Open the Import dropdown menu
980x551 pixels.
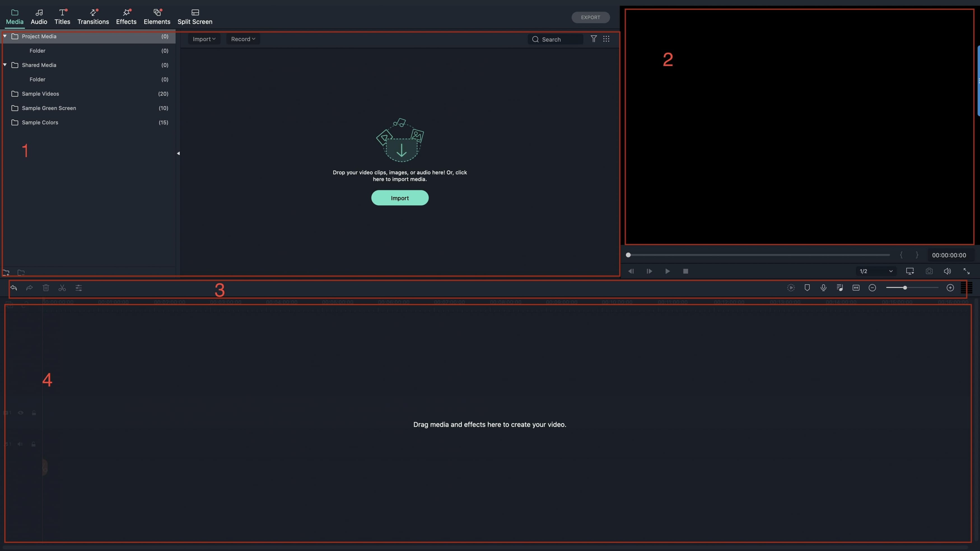point(203,39)
